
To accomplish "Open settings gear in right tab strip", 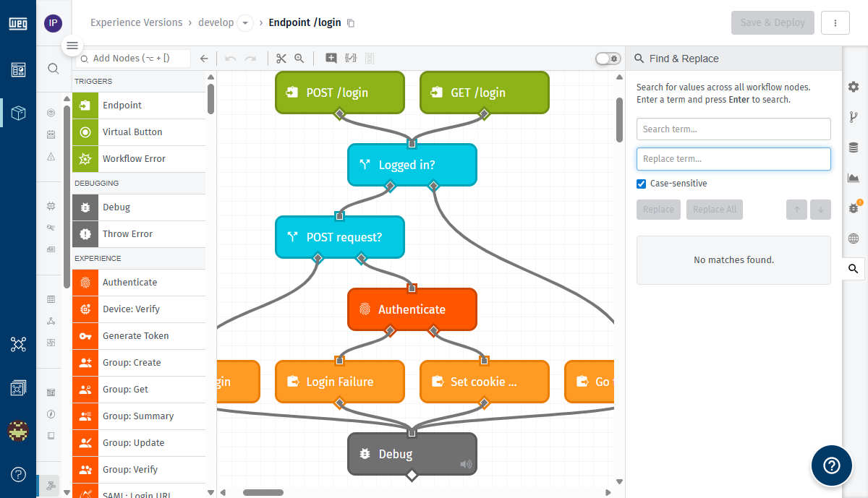I will pyautogui.click(x=854, y=87).
